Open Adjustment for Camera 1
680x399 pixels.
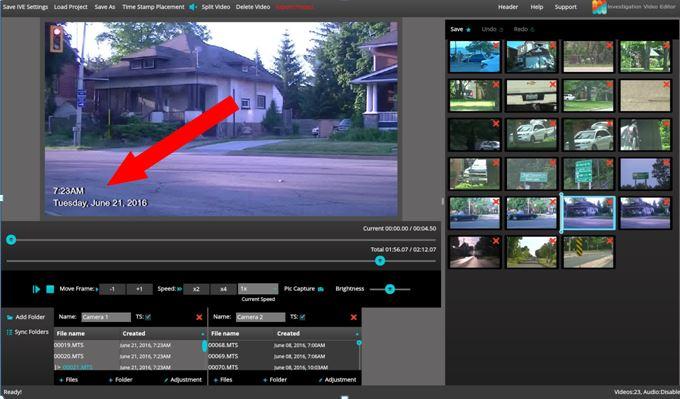tap(183, 379)
